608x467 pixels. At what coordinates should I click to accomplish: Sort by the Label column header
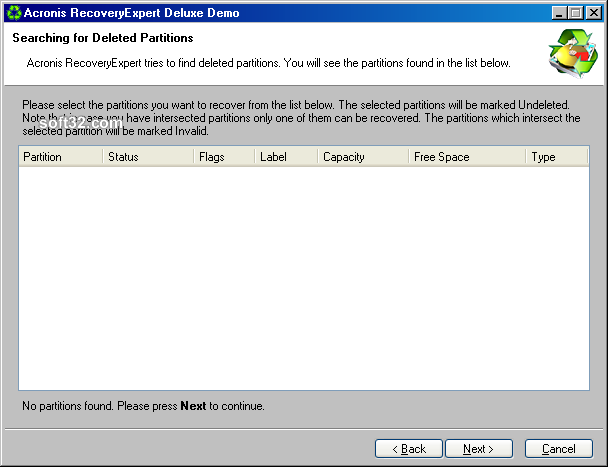click(286, 157)
